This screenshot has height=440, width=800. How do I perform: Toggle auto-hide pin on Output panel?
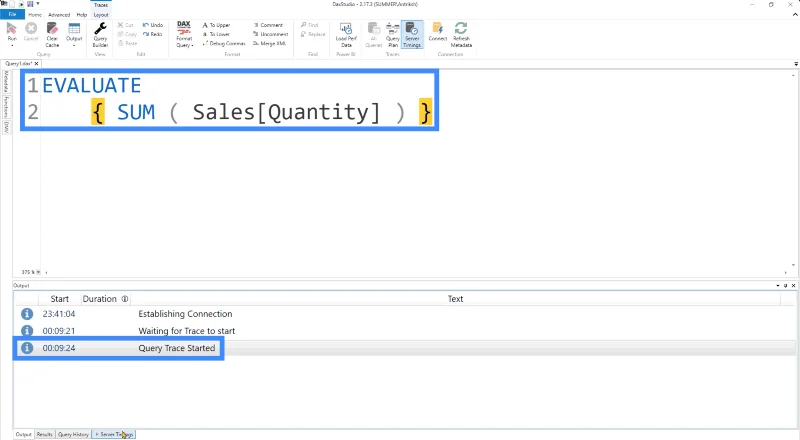point(786,285)
